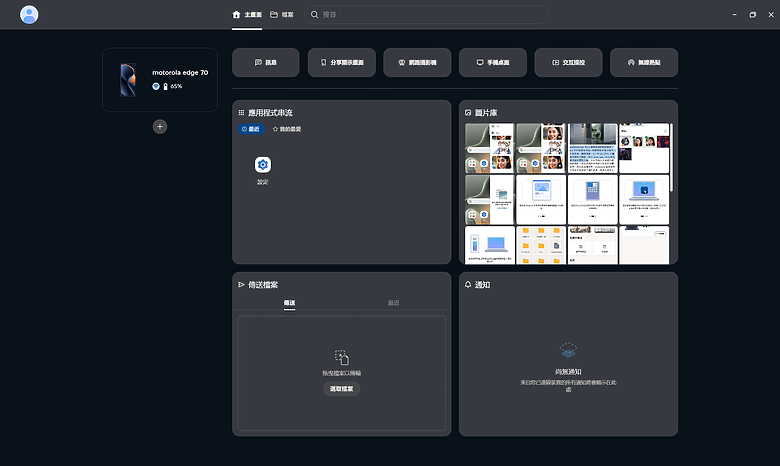Screen dimensions: 780x466
Task: Click the 選取檔案 choose files button
Action: click(x=342, y=389)
